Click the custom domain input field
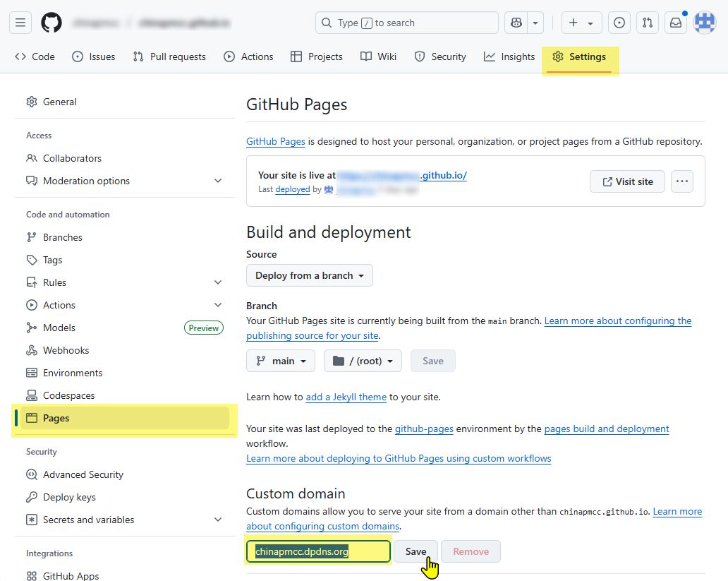Image resolution: width=728 pixels, height=581 pixels. click(318, 551)
